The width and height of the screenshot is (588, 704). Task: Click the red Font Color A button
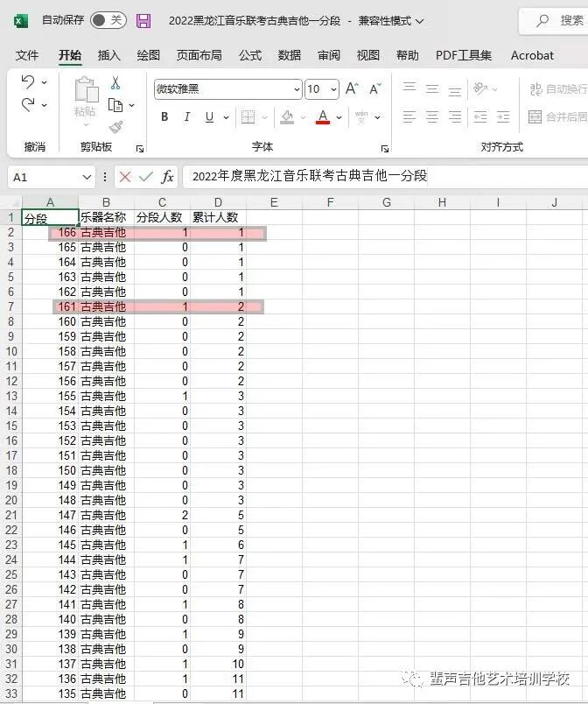[323, 116]
